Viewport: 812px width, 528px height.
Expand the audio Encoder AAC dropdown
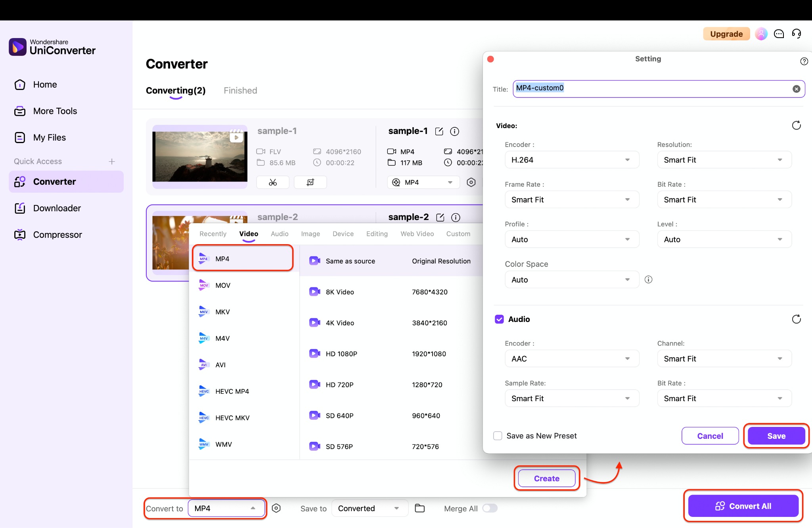click(x=572, y=359)
